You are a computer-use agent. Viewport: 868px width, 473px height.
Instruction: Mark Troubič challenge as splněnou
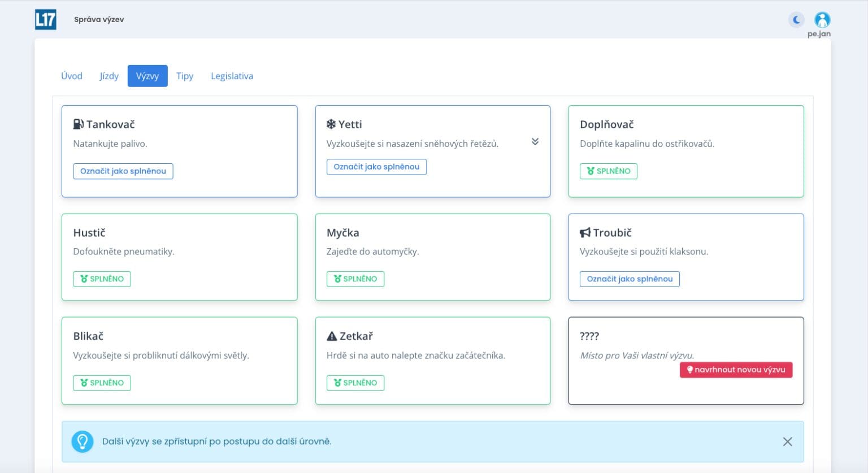coord(630,279)
